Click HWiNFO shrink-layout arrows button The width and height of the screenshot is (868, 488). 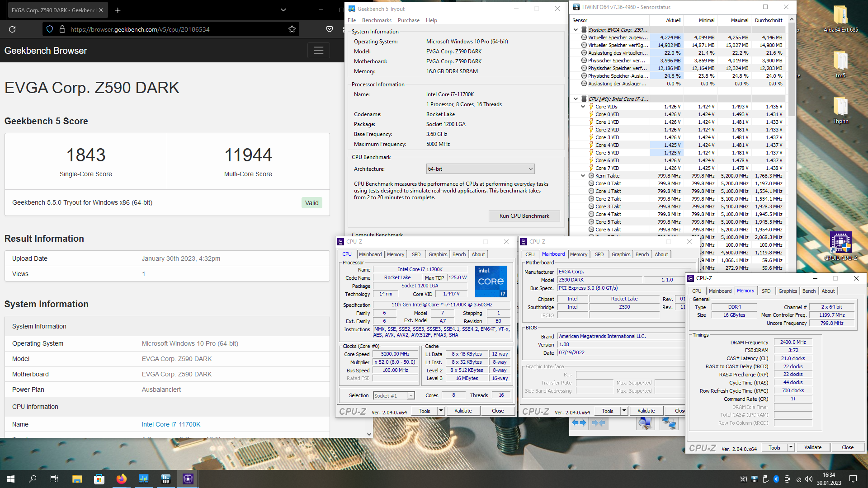tap(599, 423)
